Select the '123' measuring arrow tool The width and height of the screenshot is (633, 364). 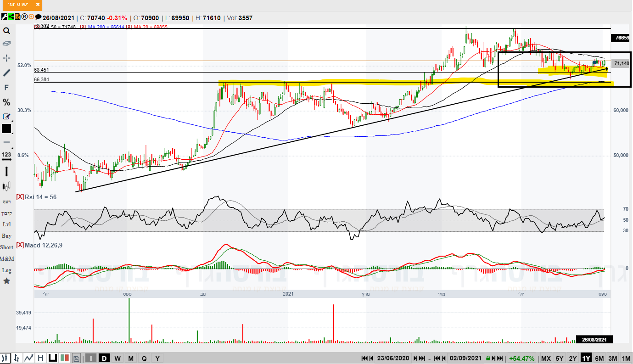point(6,156)
